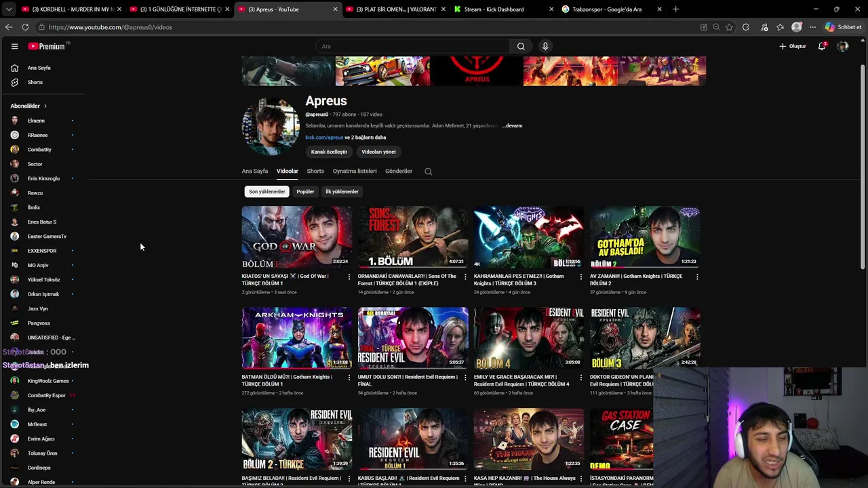868x488 pixels.
Task: Open the notifications bell
Action: click(822, 46)
